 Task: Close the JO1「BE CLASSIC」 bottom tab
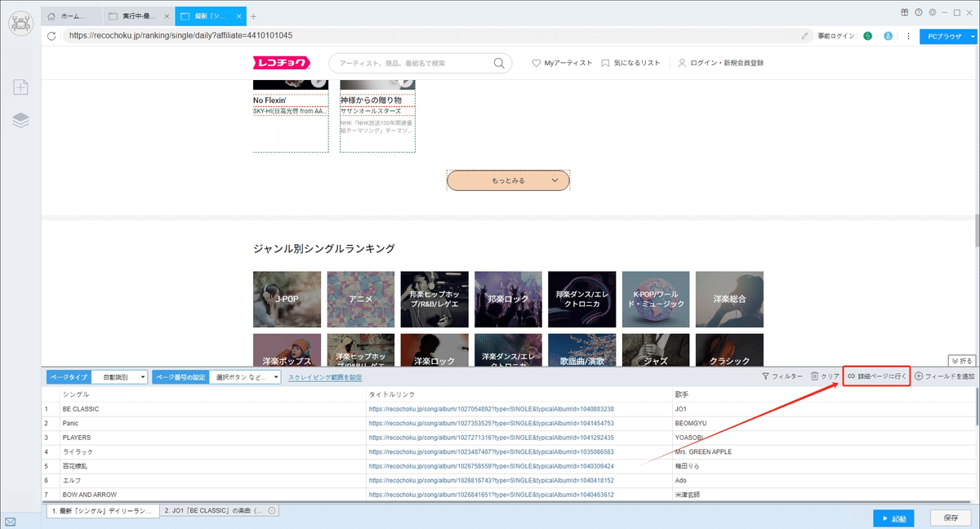(272, 510)
